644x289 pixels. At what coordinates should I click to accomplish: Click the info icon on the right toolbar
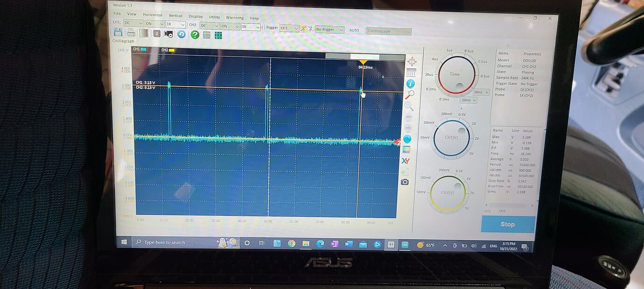pos(409,83)
